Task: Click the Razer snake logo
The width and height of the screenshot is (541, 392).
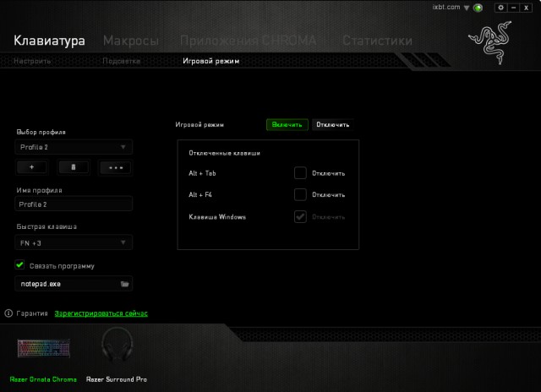Action: (x=492, y=46)
